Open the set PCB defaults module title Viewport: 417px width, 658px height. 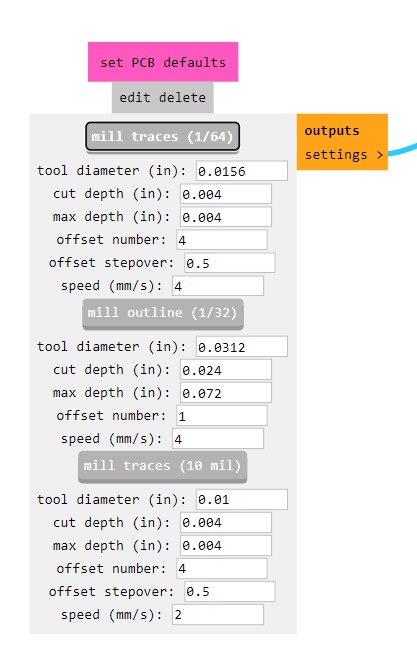pyautogui.click(x=163, y=62)
